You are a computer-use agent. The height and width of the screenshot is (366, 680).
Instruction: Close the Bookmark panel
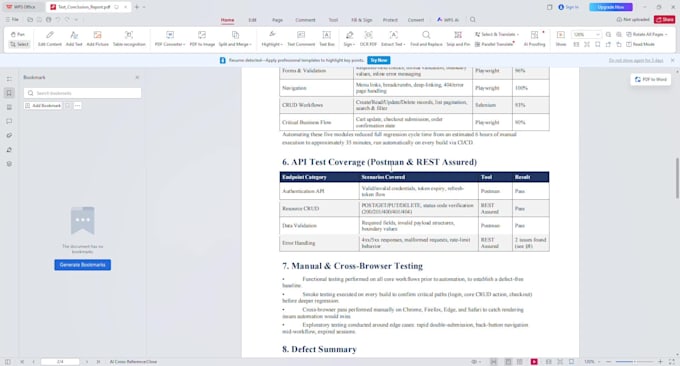point(137,78)
